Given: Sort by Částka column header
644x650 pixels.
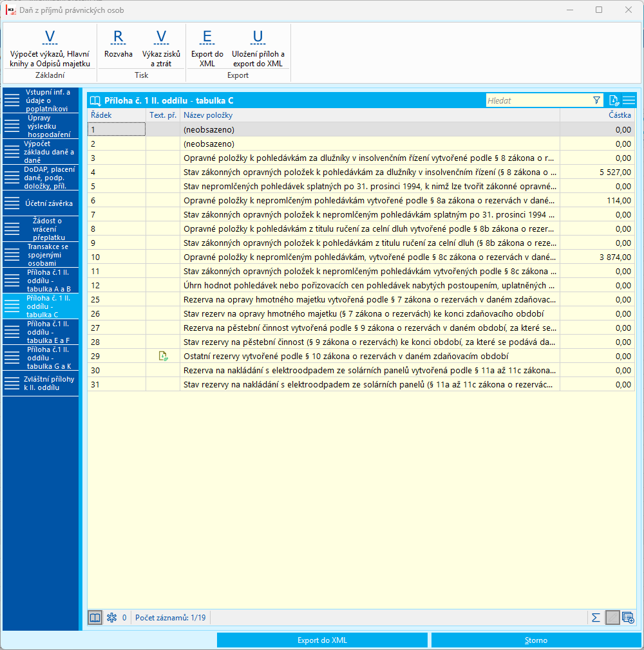Looking at the screenshot, I should [x=597, y=115].
